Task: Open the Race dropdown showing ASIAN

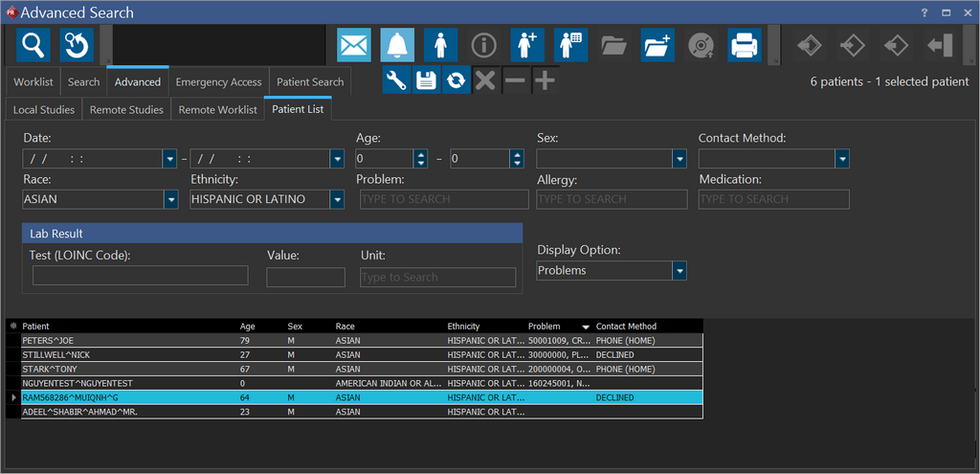Action: (170, 199)
